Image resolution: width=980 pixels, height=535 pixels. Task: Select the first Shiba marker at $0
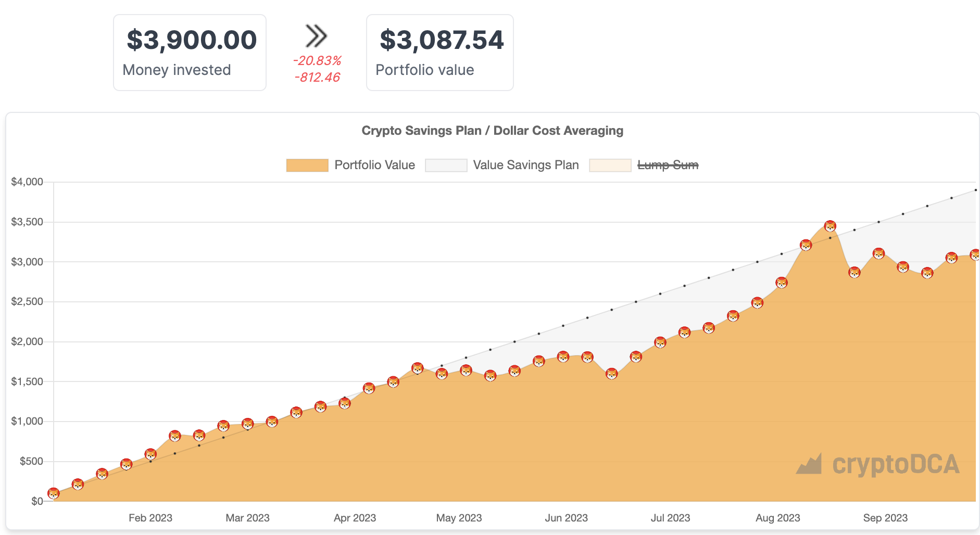click(x=54, y=493)
